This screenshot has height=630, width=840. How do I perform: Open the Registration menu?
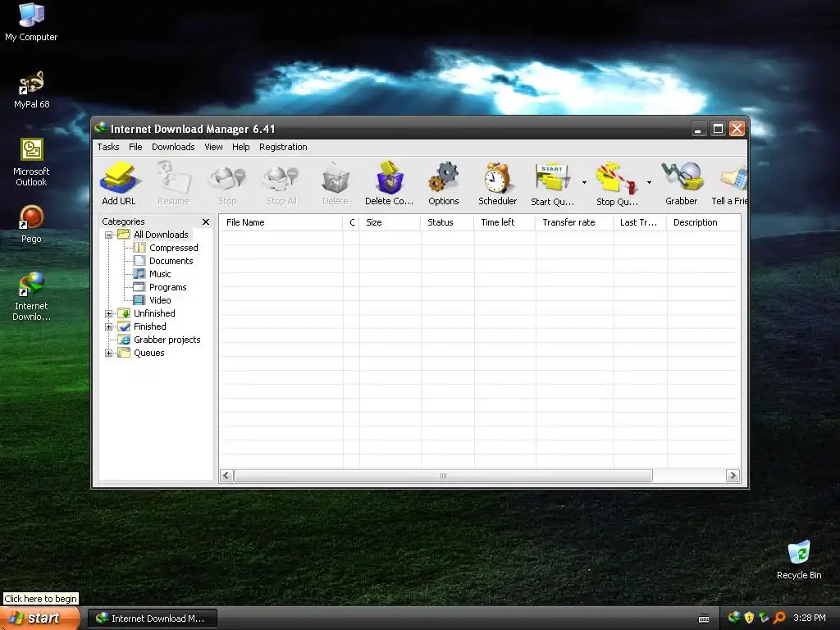pos(283,147)
